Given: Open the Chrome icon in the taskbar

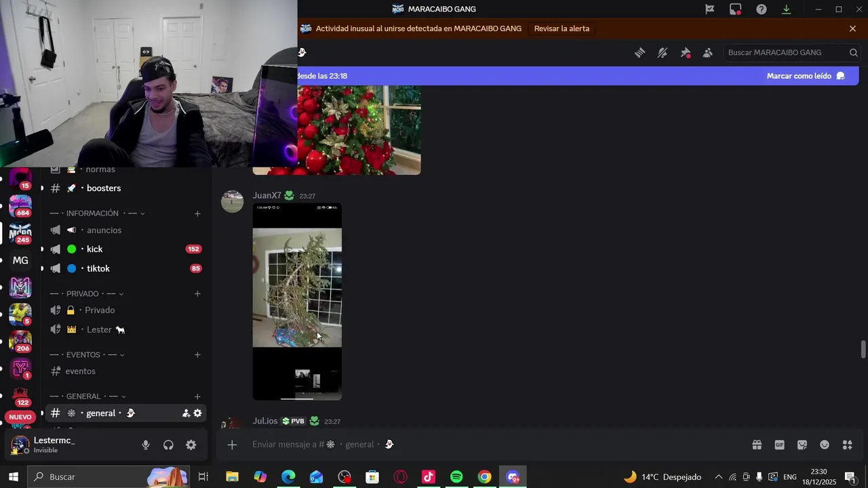Looking at the screenshot, I should (x=484, y=477).
